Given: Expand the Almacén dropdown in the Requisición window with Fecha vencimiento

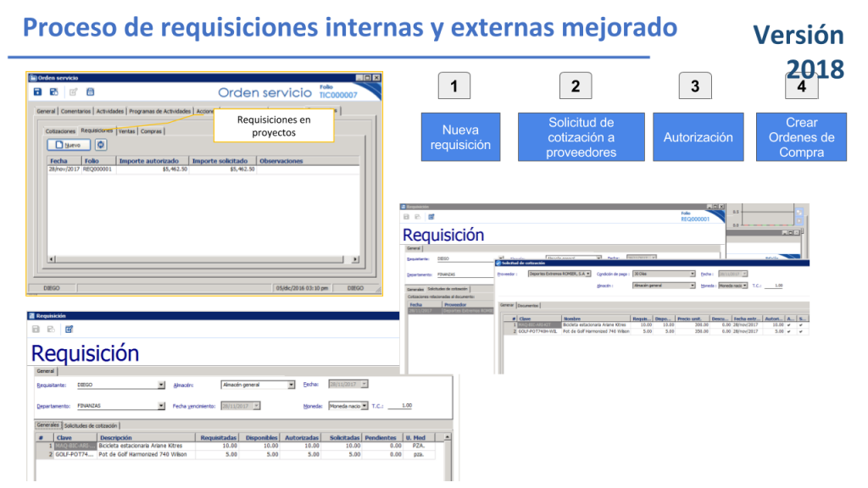Looking at the screenshot, I should click(x=292, y=385).
